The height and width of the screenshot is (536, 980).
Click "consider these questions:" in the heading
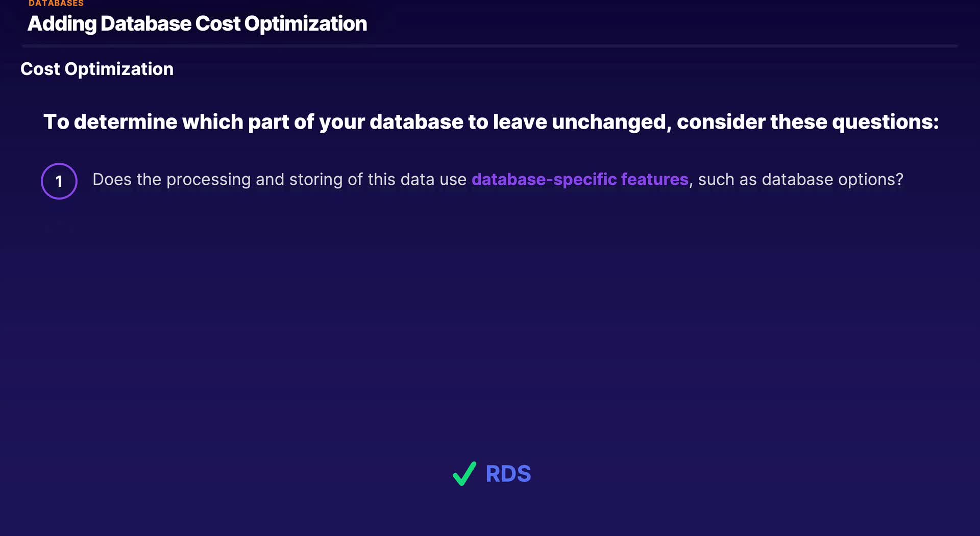pyautogui.click(x=807, y=122)
